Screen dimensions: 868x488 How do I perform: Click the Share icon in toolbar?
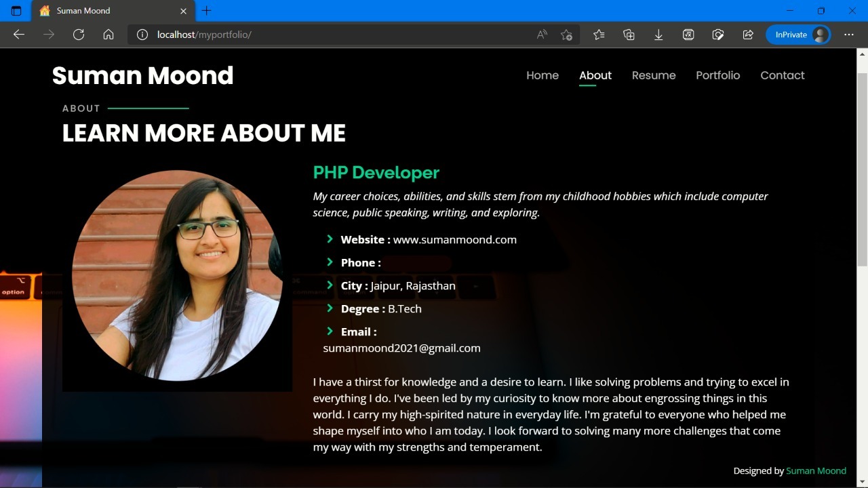pyautogui.click(x=748, y=35)
